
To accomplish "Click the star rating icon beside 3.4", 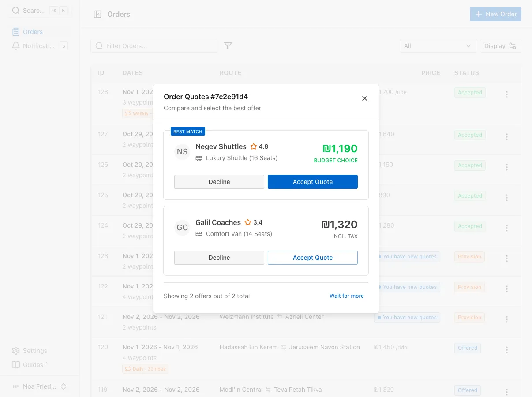I will tap(248, 222).
